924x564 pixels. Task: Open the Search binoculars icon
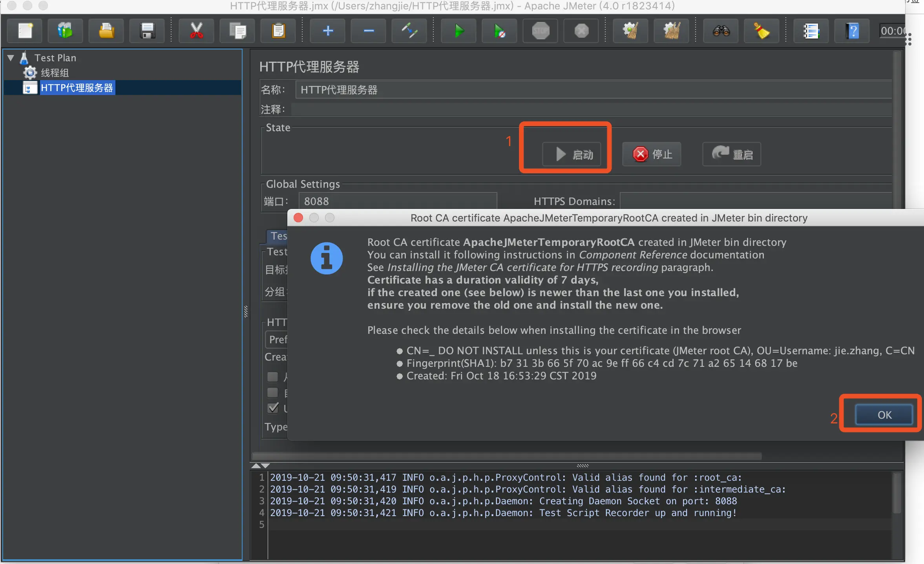tap(721, 31)
